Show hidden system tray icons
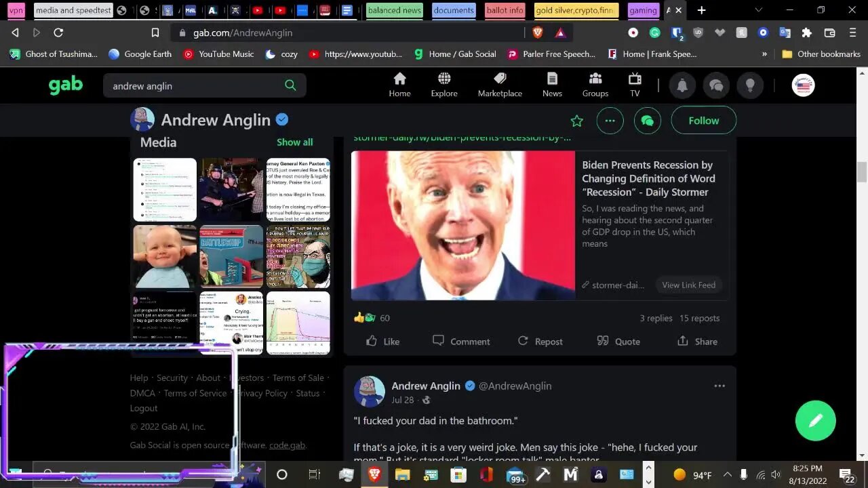This screenshot has width=868, height=488. [727, 474]
